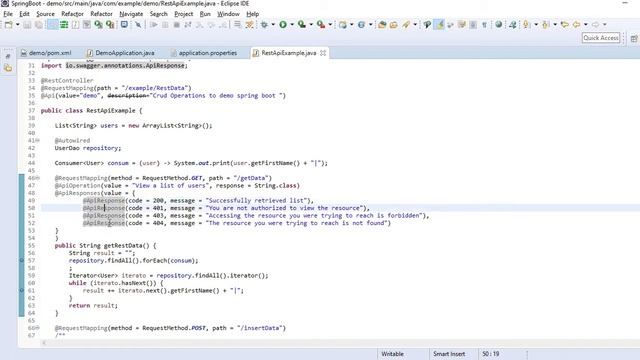Click the Resume debug icon
The height and width of the screenshot is (360, 640).
154,25
